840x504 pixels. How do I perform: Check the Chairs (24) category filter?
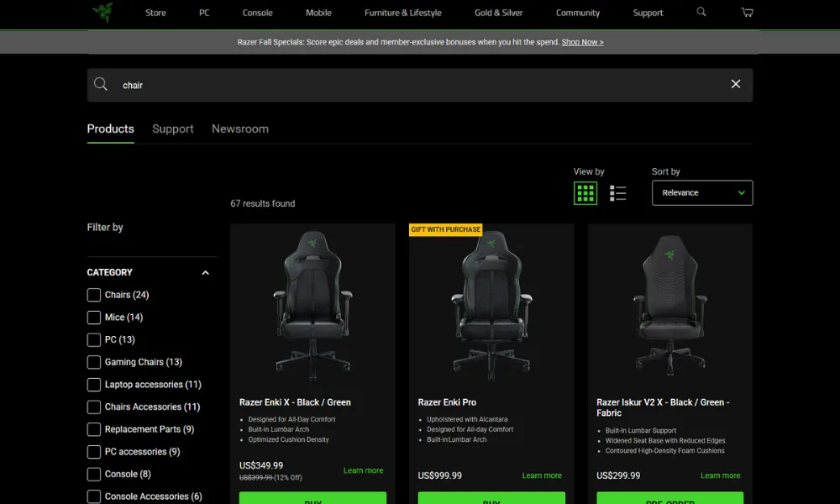click(x=94, y=295)
